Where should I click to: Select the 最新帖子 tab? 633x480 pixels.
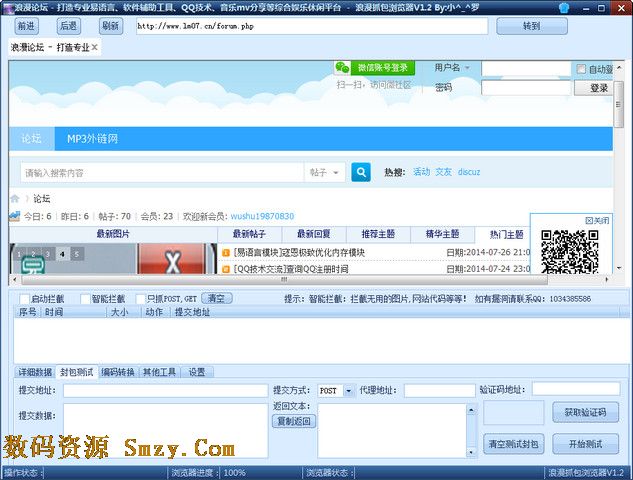(x=249, y=234)
